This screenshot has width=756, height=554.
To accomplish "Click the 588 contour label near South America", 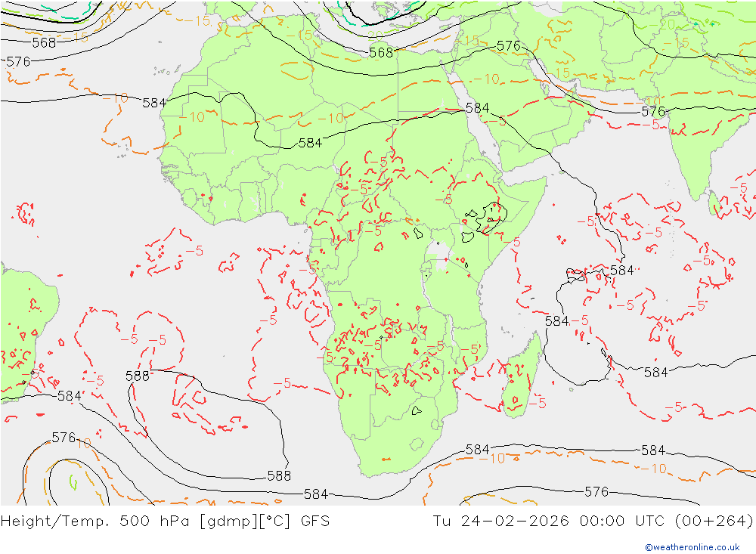I will click(138, 376).
